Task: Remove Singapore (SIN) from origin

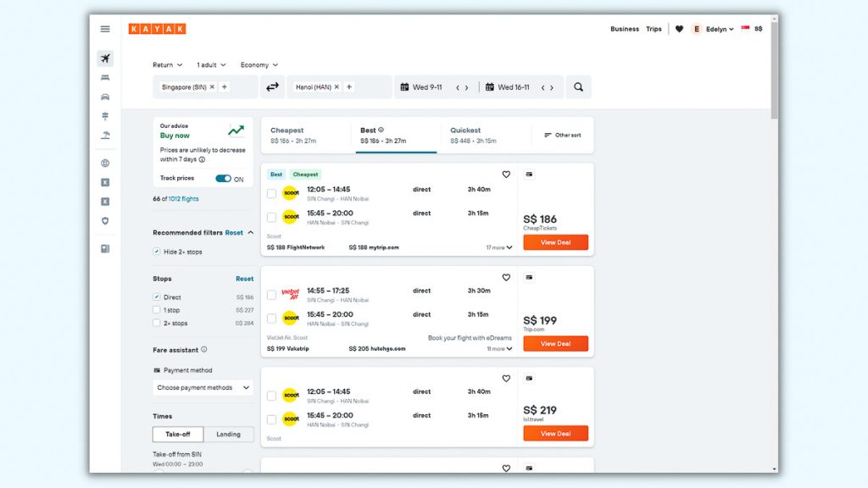Action: coord(212,87)
